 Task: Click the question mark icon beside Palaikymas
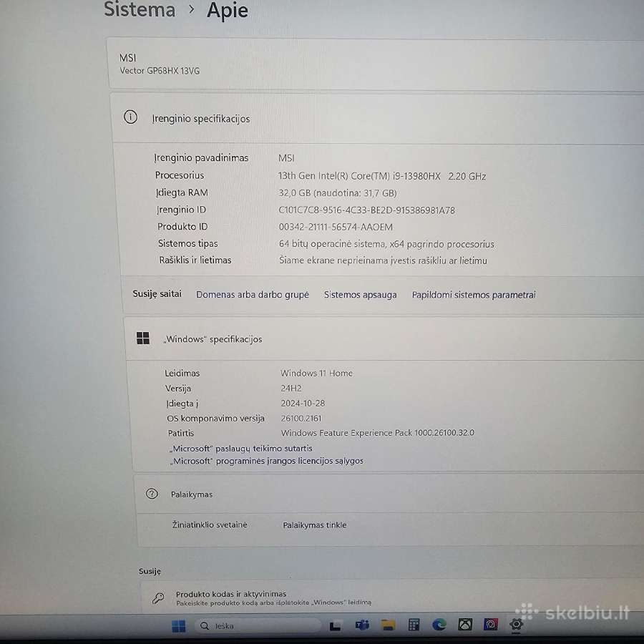click(152, 493)
